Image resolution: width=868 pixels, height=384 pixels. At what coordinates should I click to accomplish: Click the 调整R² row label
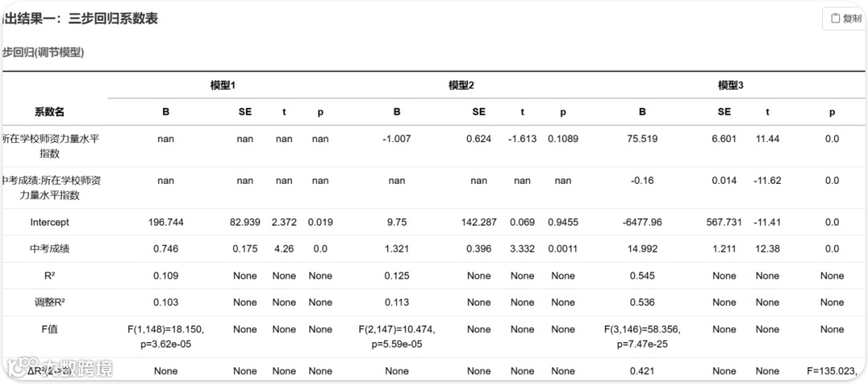[50, 302]
